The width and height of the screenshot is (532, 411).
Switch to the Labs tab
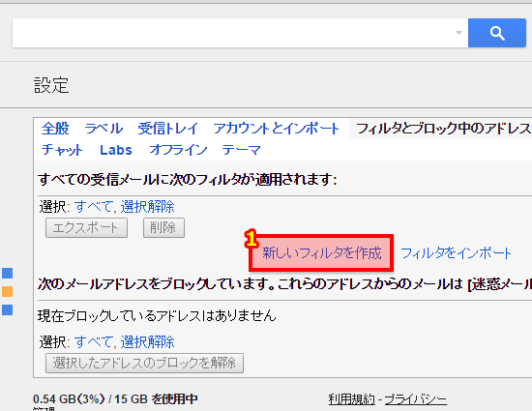point(116,150)
